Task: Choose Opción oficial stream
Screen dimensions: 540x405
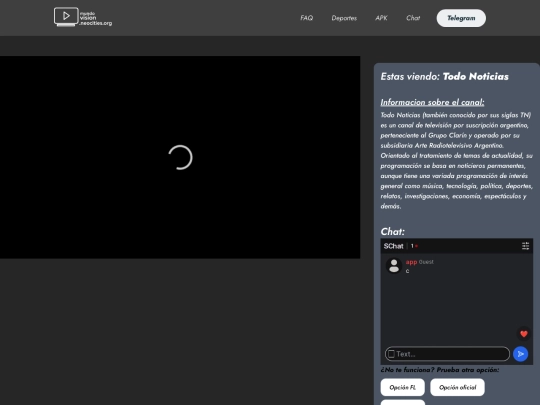Action: [457, 387]
